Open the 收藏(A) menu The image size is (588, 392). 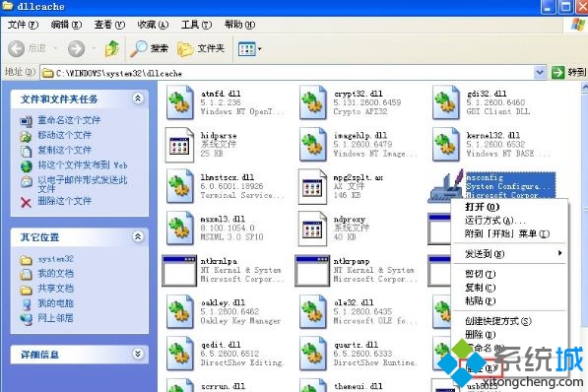point(153,25)
